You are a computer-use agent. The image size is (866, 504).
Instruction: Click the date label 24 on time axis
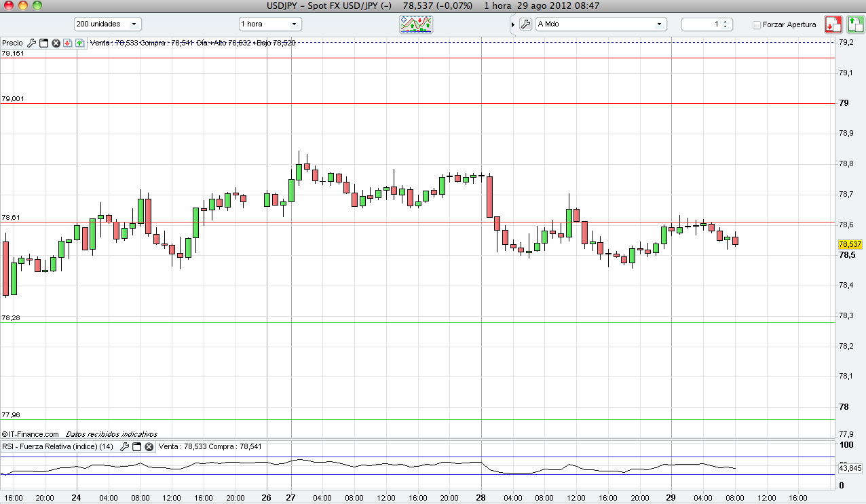77,497
